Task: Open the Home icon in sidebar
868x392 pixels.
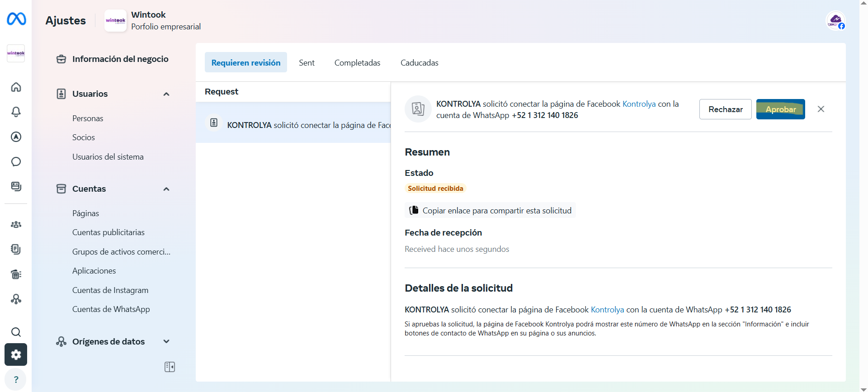Action: [16, 87]
